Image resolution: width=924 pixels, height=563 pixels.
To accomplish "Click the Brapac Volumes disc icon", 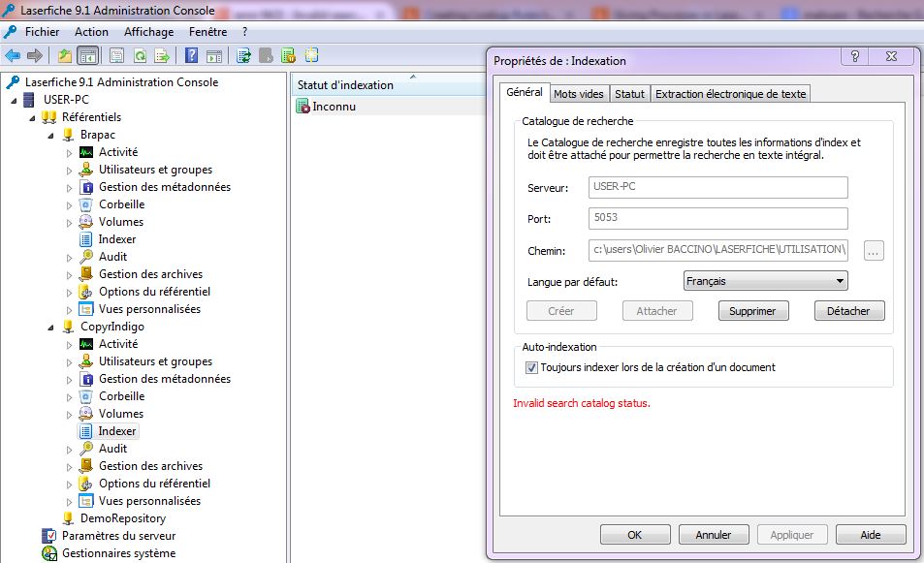I will pyautogui.click(x=86, y=222).
